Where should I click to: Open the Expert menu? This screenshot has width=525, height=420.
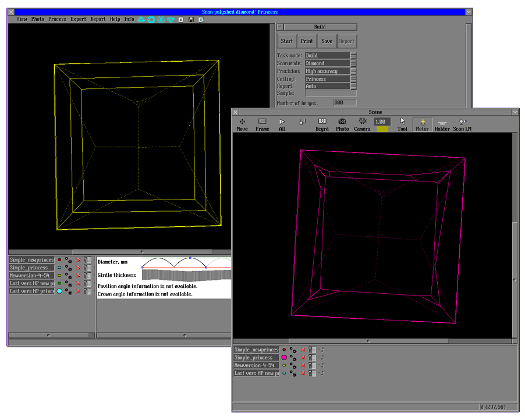tap(78, 19)
